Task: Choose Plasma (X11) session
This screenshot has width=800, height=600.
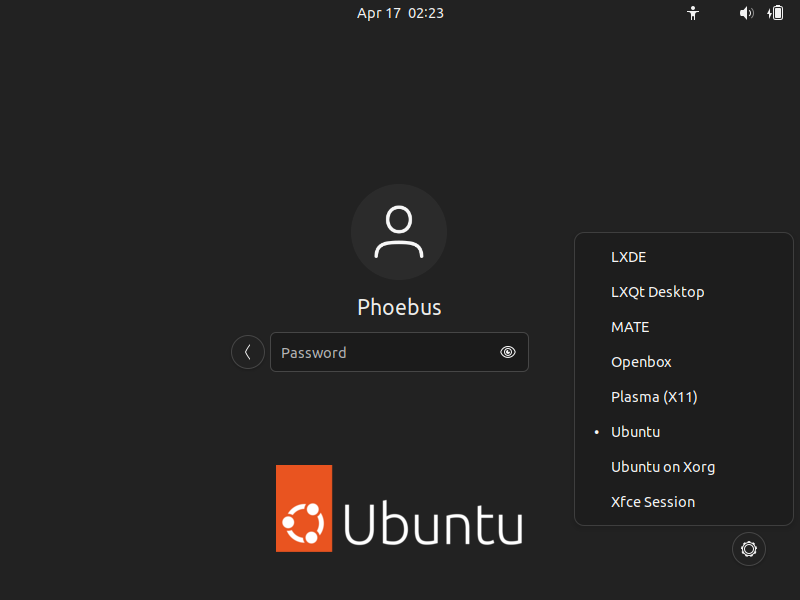Action: 684,397
